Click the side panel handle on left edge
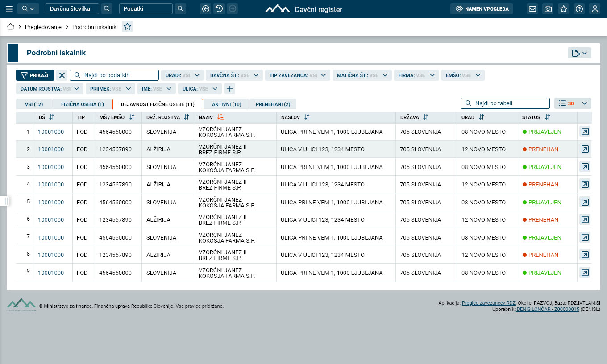The image size is (607, 364). pos(5,201)
